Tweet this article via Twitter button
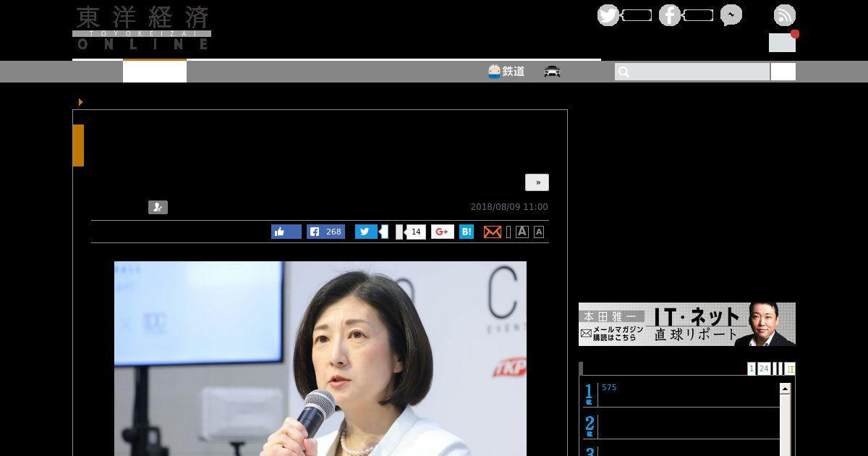The height and width of the screenshot is (456, 868). click(366, 232)
